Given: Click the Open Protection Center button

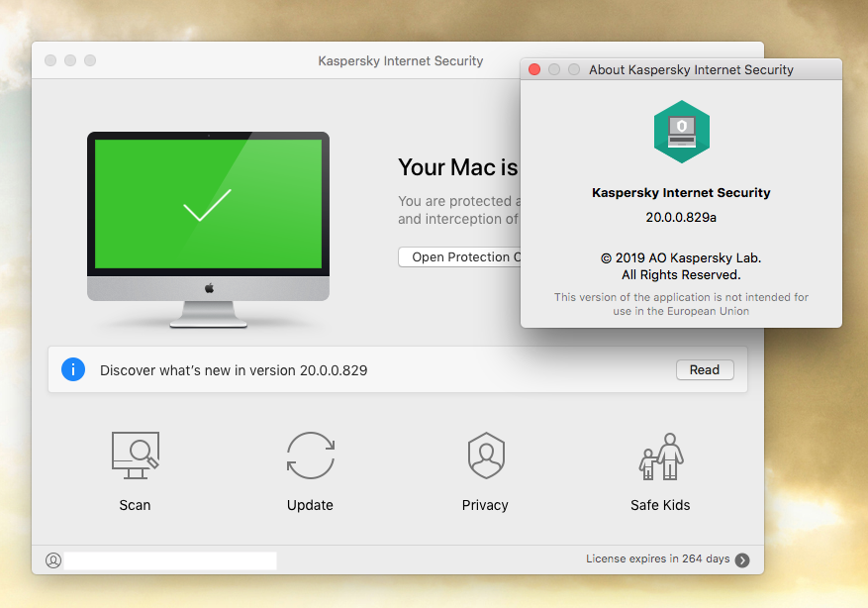Looking at the screenshot, I should point(459,256).
